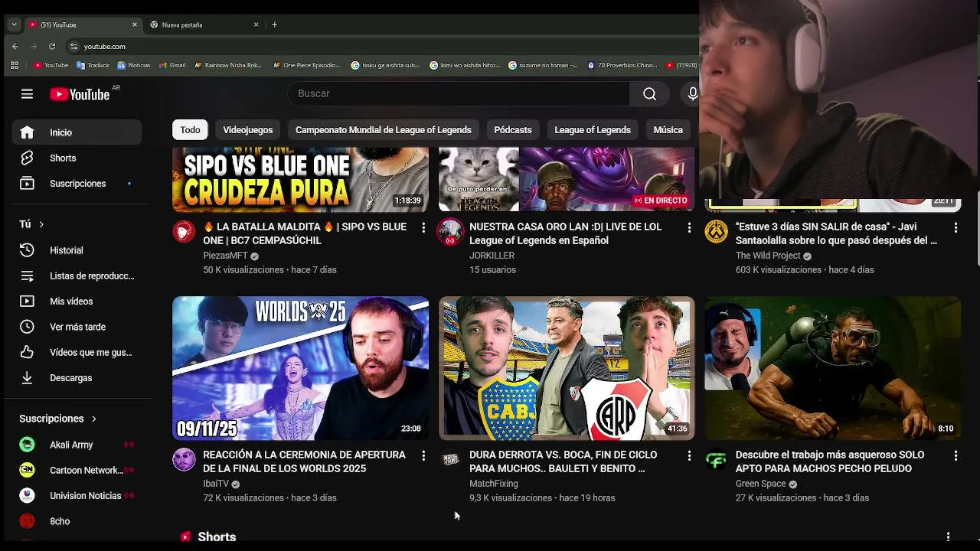Reload the page in the browser
Image resolution: width=980 pixels, height=551 pixels.
pyautogui.click(x=52, y=47)
